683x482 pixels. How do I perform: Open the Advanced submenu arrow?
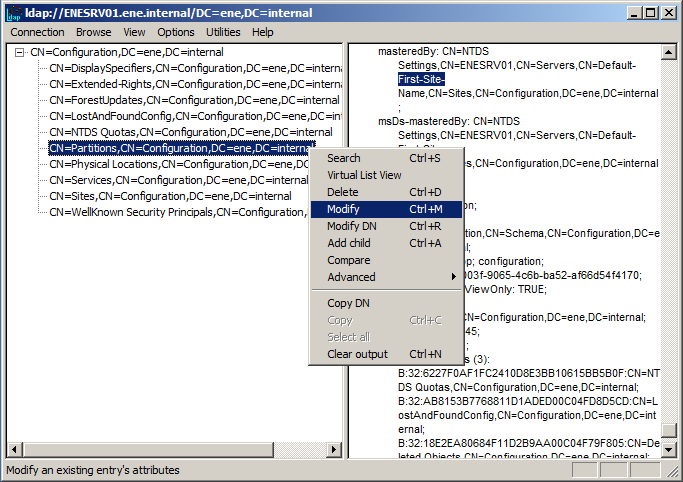pyautogui.click(x=453, y=277)
